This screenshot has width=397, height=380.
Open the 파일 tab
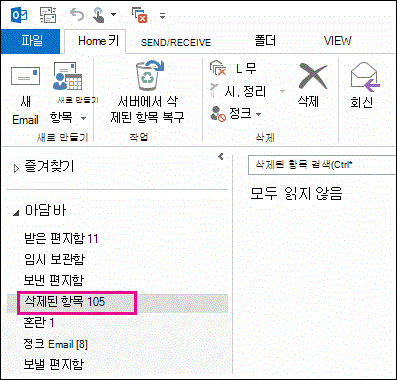(x=31, y=41)
